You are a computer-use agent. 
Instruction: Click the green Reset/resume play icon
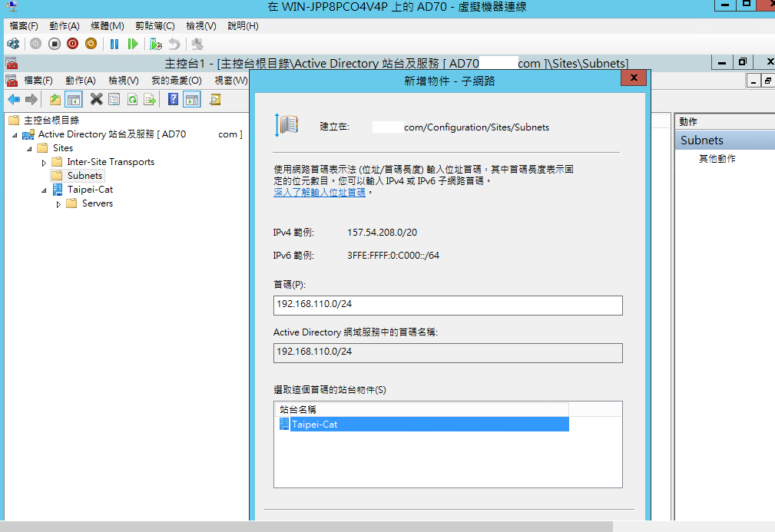[x=132, y=44]
